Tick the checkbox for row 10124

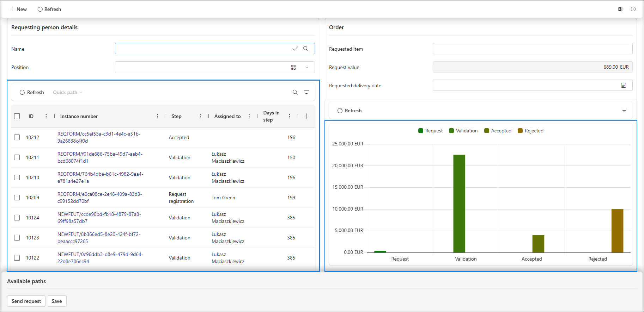(x=17, y=218)
